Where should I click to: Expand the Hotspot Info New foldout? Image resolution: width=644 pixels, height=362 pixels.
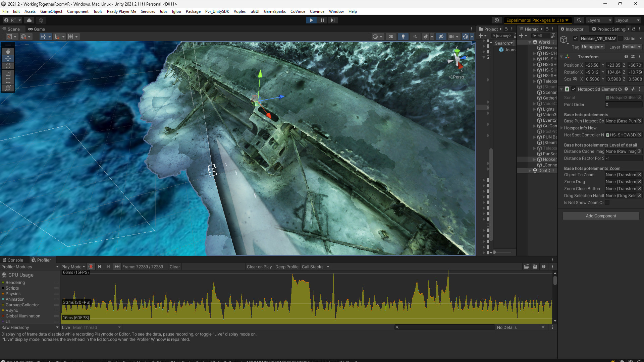tap(562, 128)
